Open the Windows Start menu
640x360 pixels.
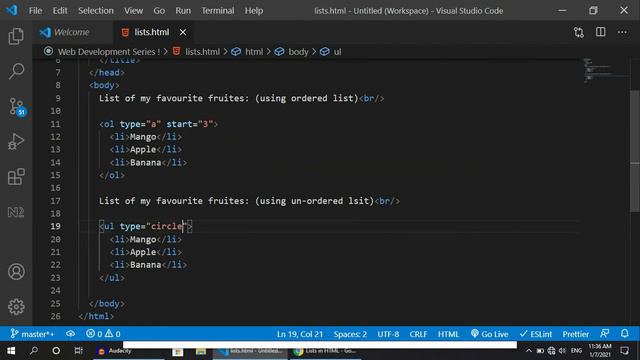11,351
